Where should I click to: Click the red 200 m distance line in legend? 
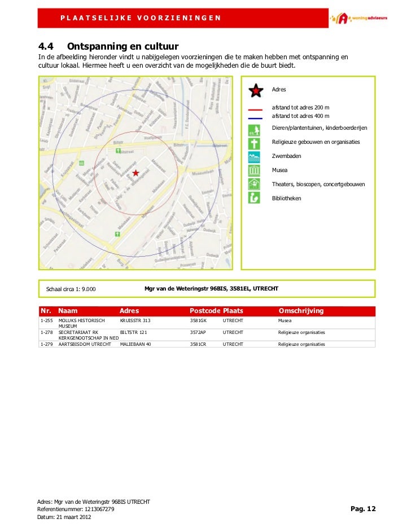coord(255,110)
